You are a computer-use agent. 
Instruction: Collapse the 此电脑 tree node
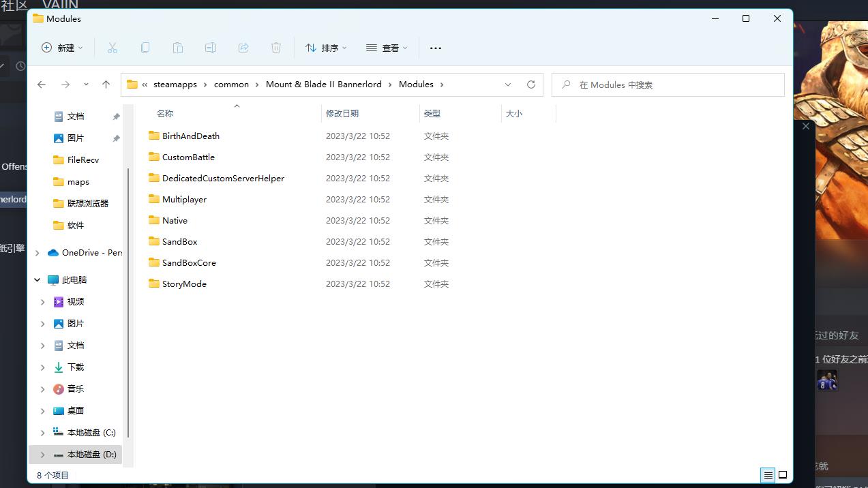pyautogui.click(x=37, y=280)
